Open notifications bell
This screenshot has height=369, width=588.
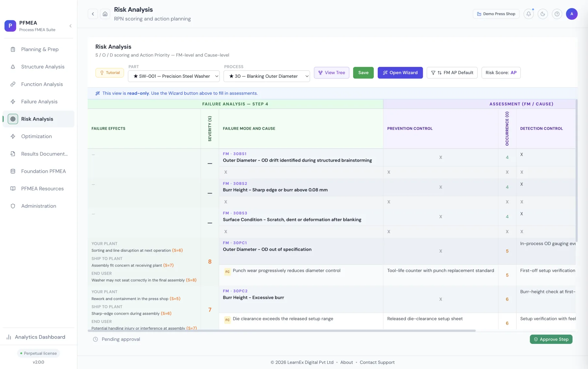click(529, 14)
